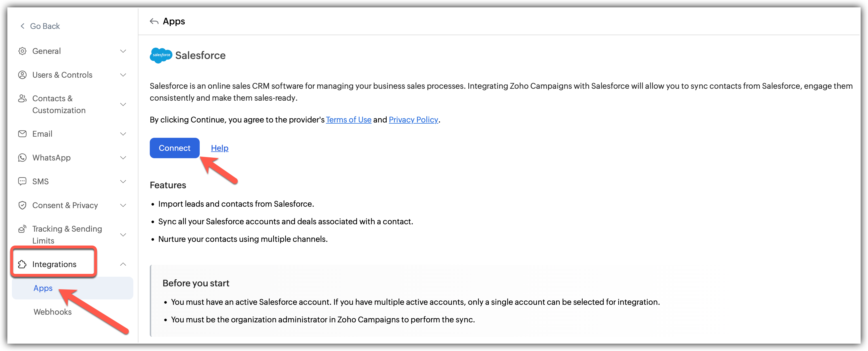The image size is (868, 351).
Task: Click the back arrow beside Apps heading
Action: pyautogui.click(x=154, y=22)
